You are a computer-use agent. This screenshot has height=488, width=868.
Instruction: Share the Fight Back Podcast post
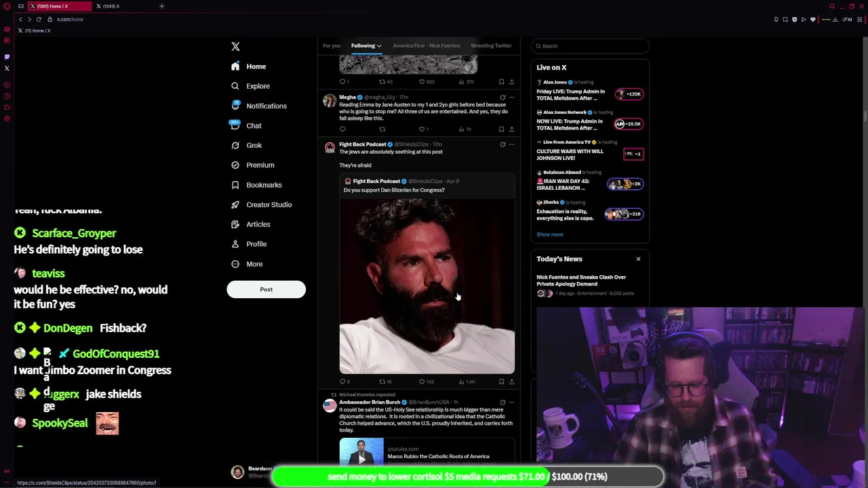click(x=511, y=382)
